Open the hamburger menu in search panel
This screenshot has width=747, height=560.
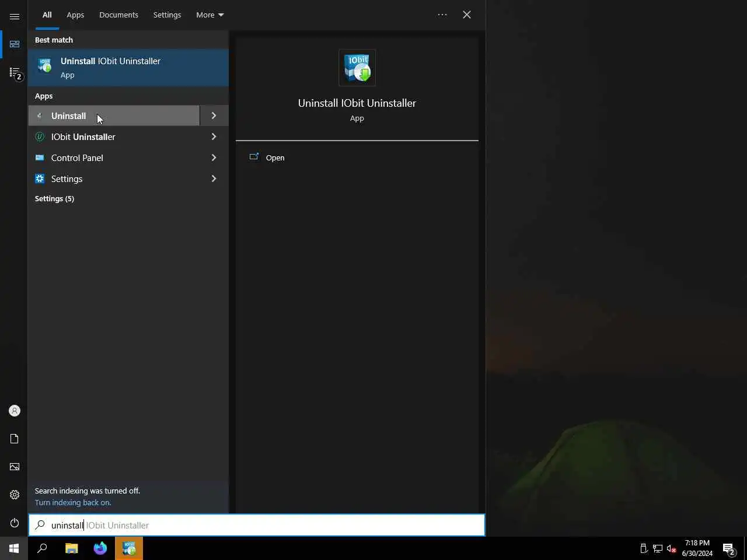click(15, 16)
